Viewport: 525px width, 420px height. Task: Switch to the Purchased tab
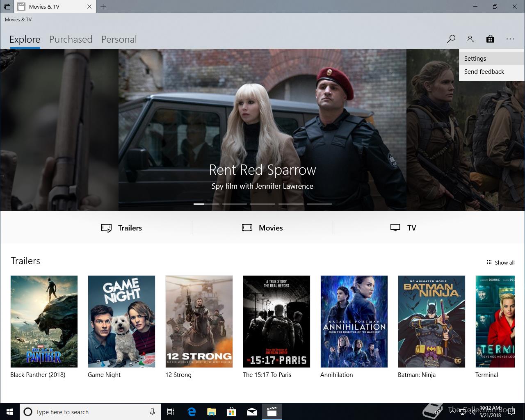pyautogui.click(x=71, y=39)
